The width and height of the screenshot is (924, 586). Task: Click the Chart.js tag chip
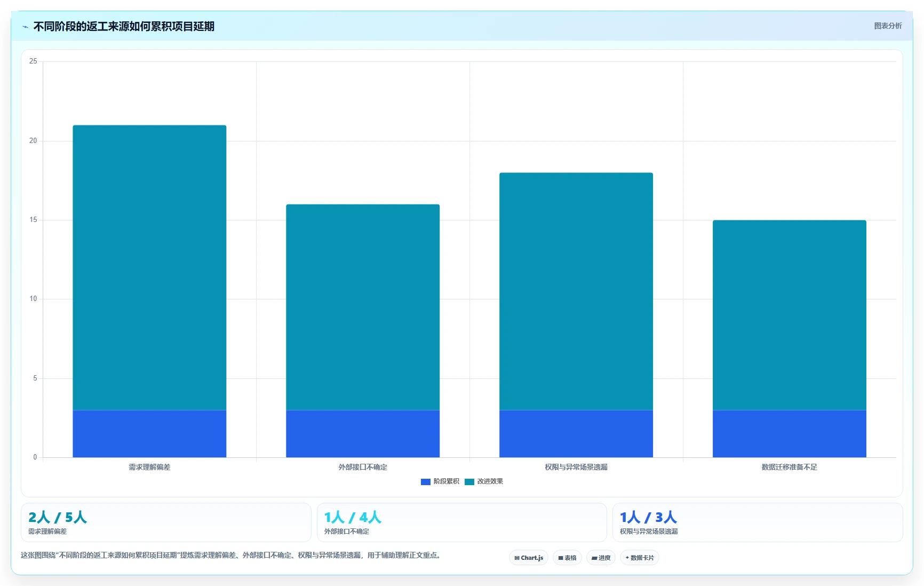coord(529,558)
